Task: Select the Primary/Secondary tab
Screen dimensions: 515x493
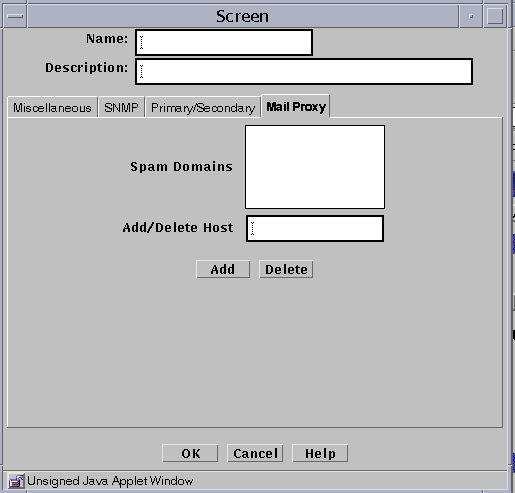Action: pos(203,107)
